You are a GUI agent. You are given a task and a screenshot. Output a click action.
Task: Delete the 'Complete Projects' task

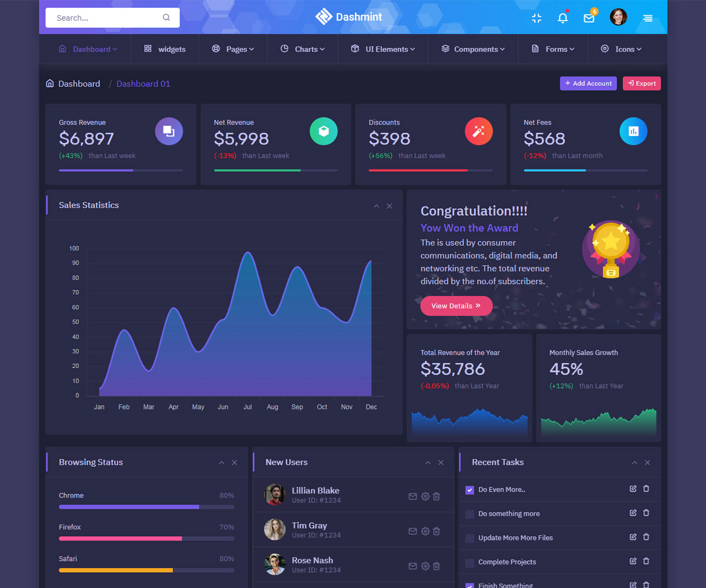pyautogui.click(x=646, y=562)
